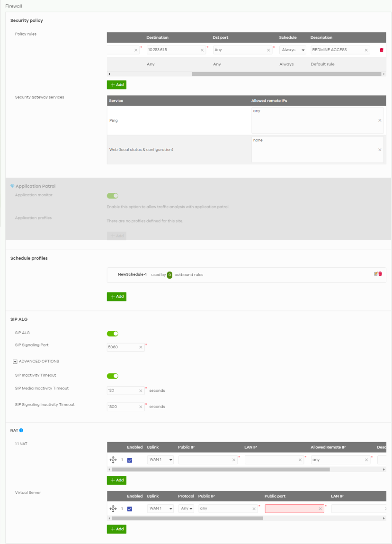Clear the SIP Signaling Port field

(141, 347)
